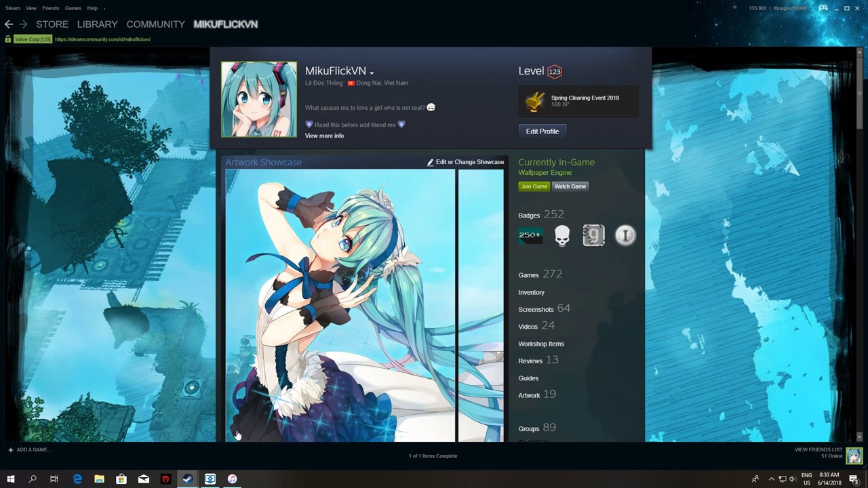
Task: Open Microsoft Store from the taskbar
Action: (121, 479)
